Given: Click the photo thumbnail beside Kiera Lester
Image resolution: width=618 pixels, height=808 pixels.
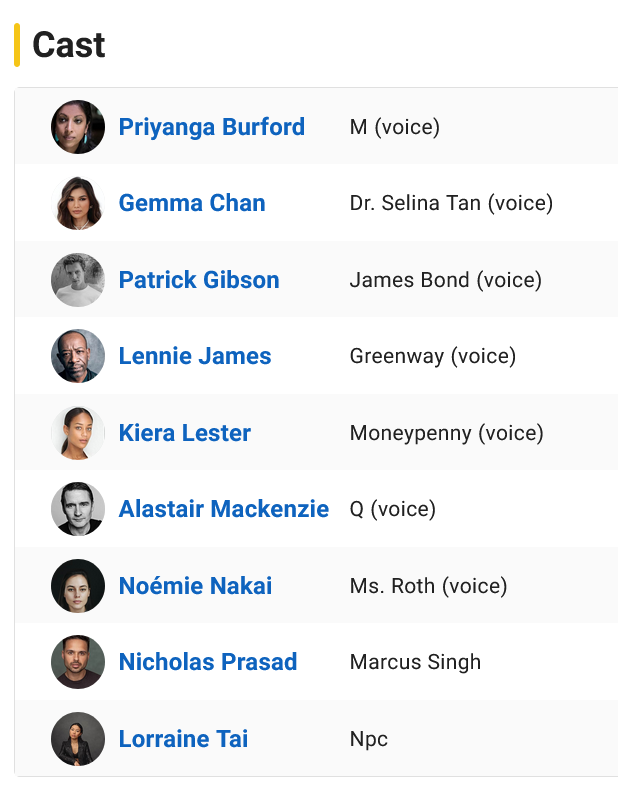Looking at the screenshot, I should point(78,433).
